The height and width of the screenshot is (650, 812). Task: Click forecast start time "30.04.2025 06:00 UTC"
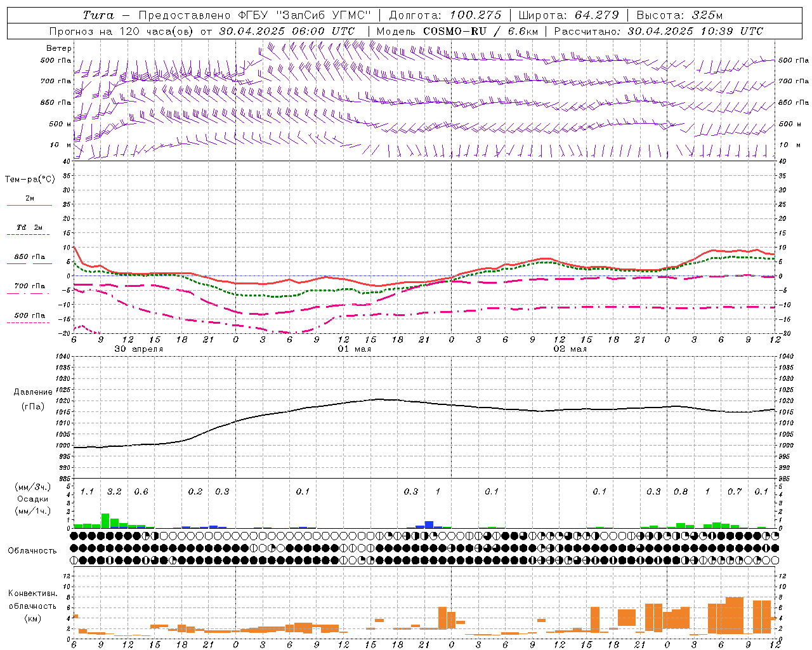287,31
